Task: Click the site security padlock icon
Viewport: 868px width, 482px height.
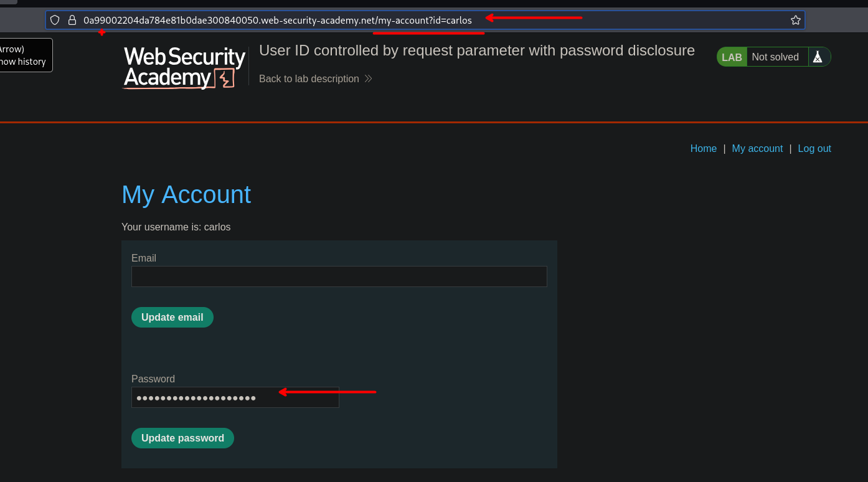Action: click(x=72, y=20)
